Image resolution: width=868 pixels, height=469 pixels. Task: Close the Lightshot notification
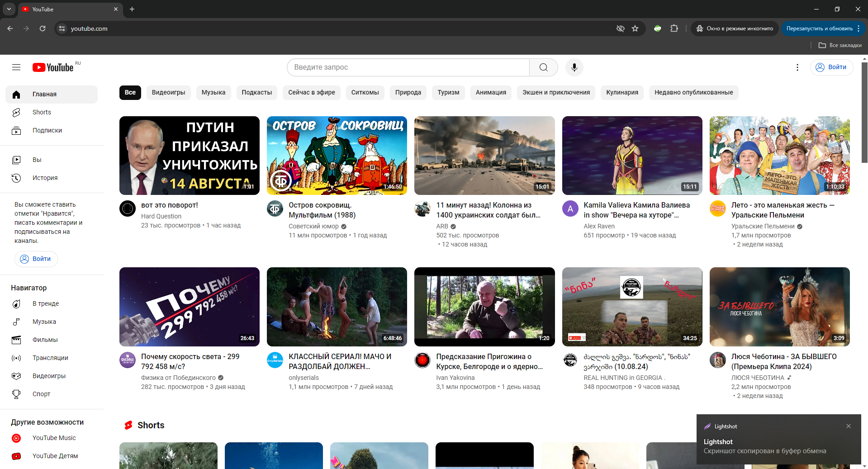(849, 426)
